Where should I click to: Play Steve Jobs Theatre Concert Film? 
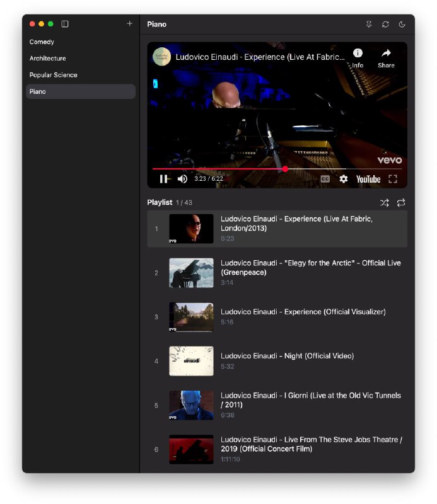(277, 449)
